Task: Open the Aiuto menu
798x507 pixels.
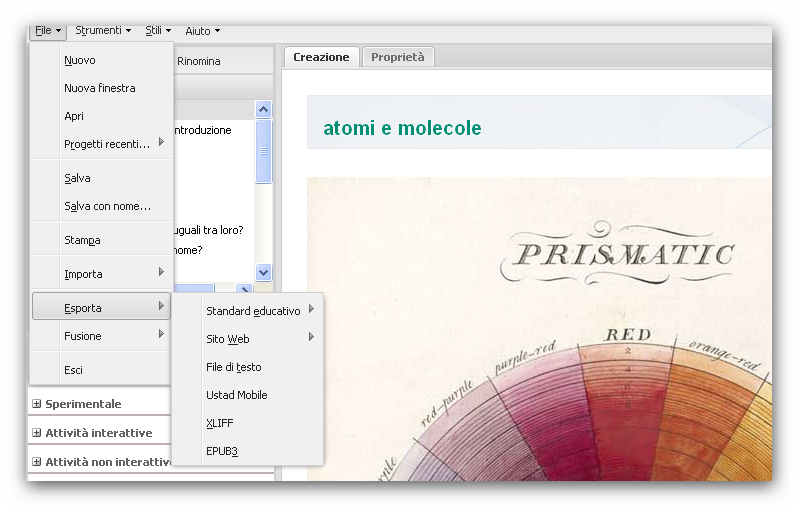Action: pyautogui.click(x=203, y=31)
